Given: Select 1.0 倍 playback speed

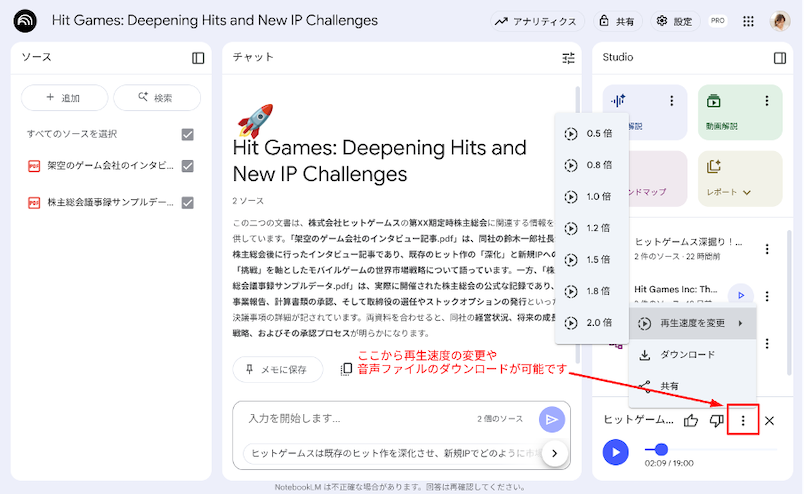Looking at the screenshot, I should click(x=592, y=196).
